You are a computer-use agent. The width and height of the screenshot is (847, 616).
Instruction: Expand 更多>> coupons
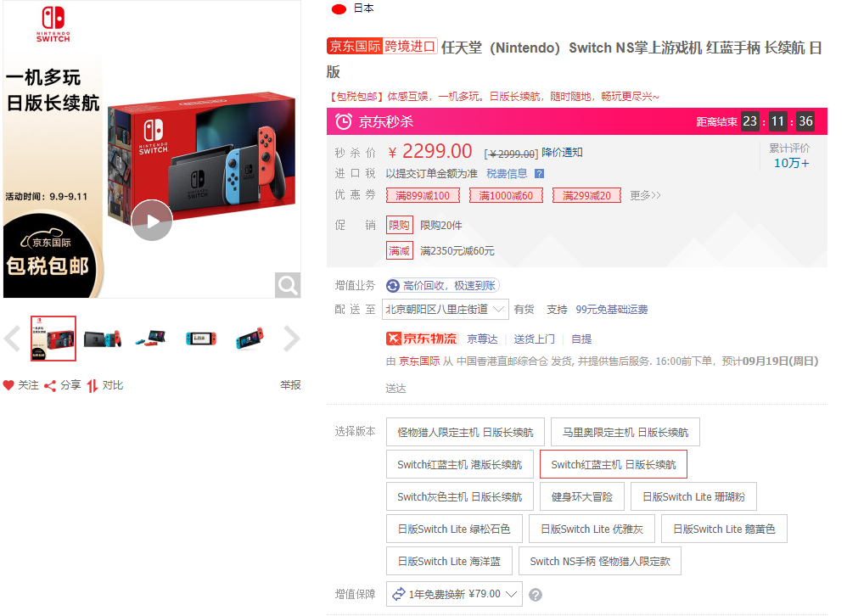click(x=645, y=195)
